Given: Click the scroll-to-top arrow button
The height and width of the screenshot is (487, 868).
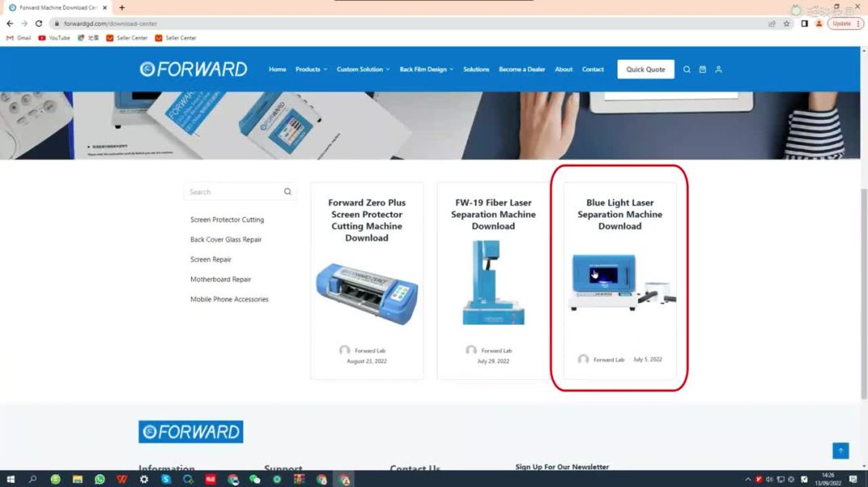Looking at the screenshot, I should [x=841, y=451].
